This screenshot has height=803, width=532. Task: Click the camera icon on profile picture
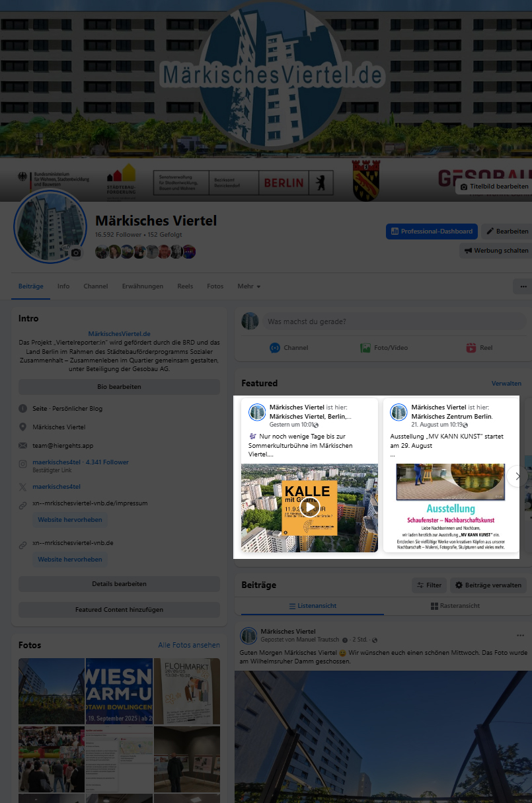[x=76, y=253]
